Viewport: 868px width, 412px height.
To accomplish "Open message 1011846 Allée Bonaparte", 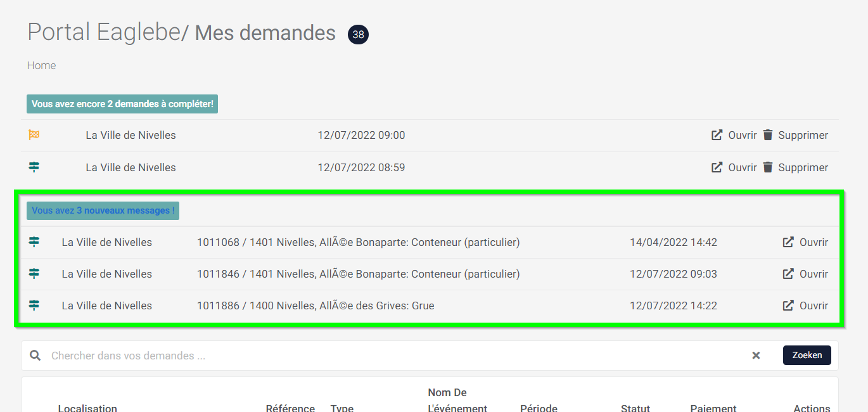I will pos(805,274).
